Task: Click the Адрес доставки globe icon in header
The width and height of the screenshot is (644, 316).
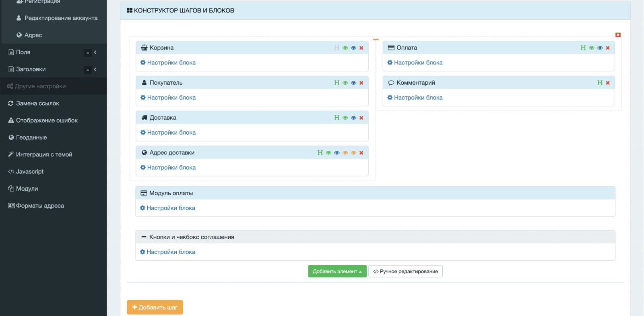Action: click(144, 153)
